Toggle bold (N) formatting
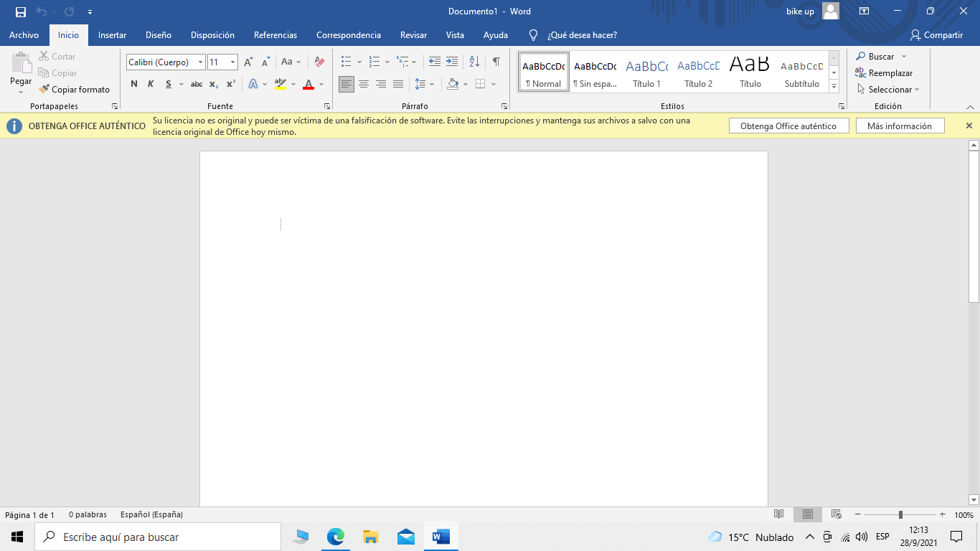 (x=134, y=84)
